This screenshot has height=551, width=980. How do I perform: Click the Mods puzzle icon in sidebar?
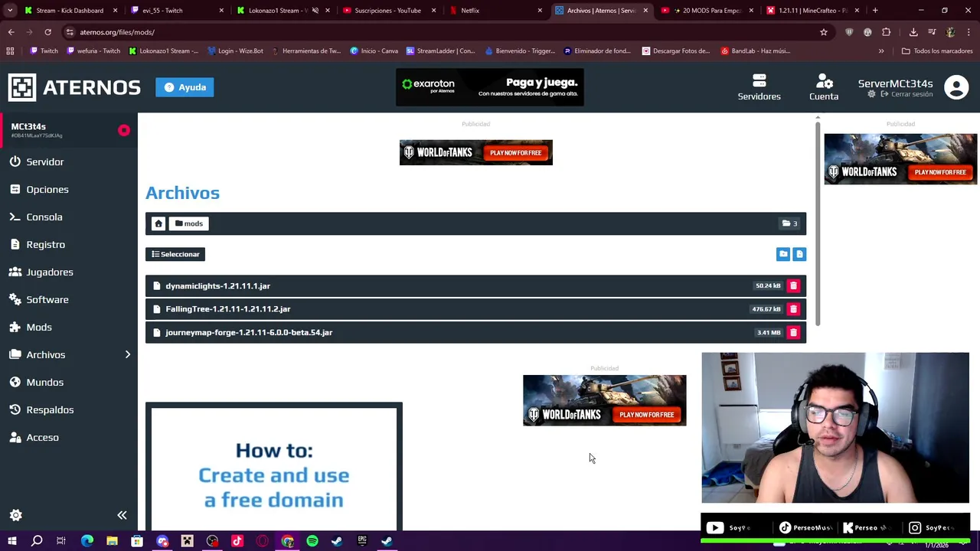tap(15, 327)
